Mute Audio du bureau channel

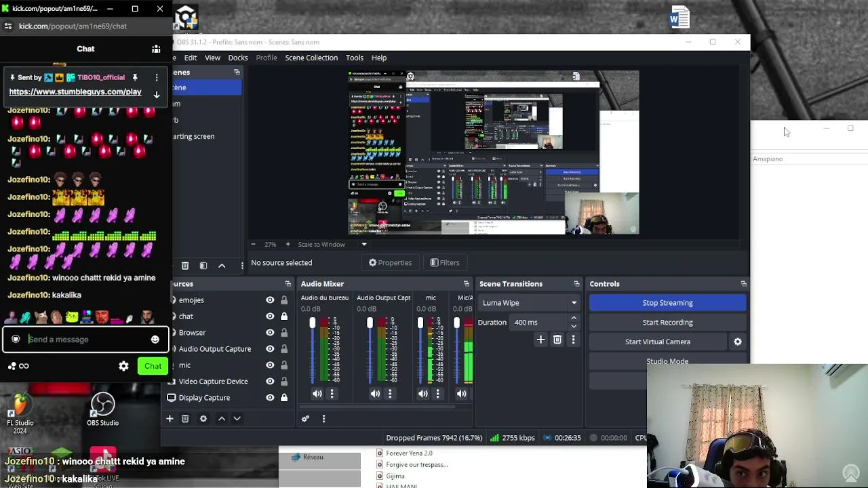317,394
